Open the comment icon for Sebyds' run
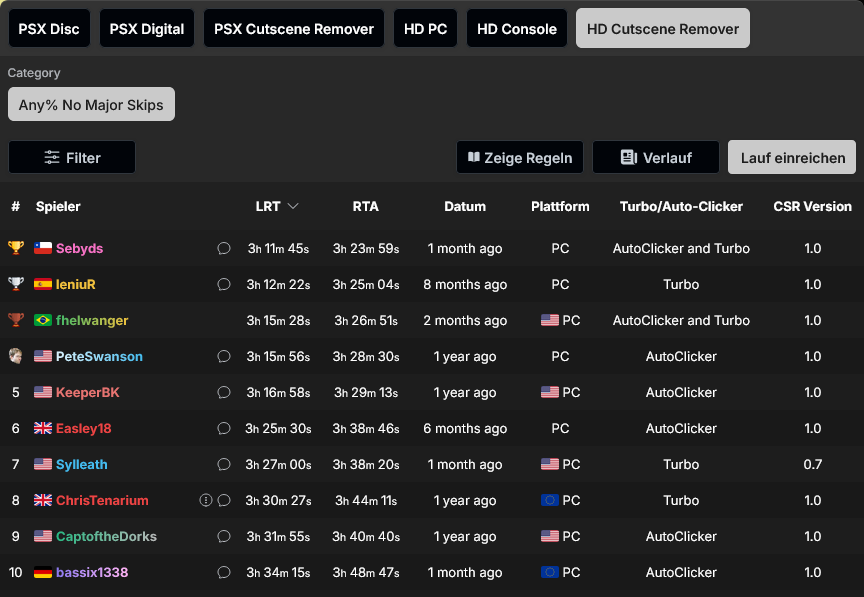This screenshot has width=864, height=597. click(224, 248)
